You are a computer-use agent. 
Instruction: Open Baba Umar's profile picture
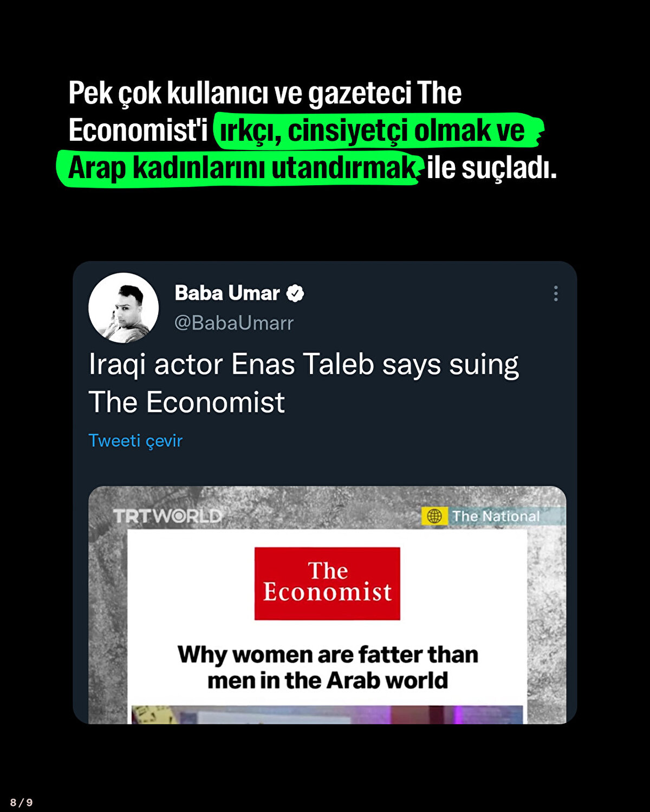pos(123,307)
